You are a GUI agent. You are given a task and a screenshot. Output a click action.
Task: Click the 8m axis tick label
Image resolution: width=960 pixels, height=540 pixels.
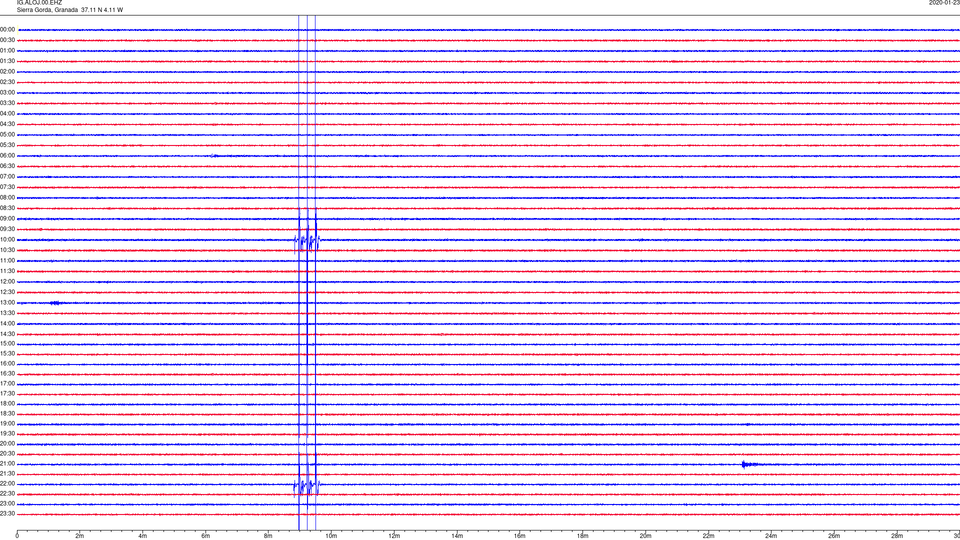pos(268,536)
